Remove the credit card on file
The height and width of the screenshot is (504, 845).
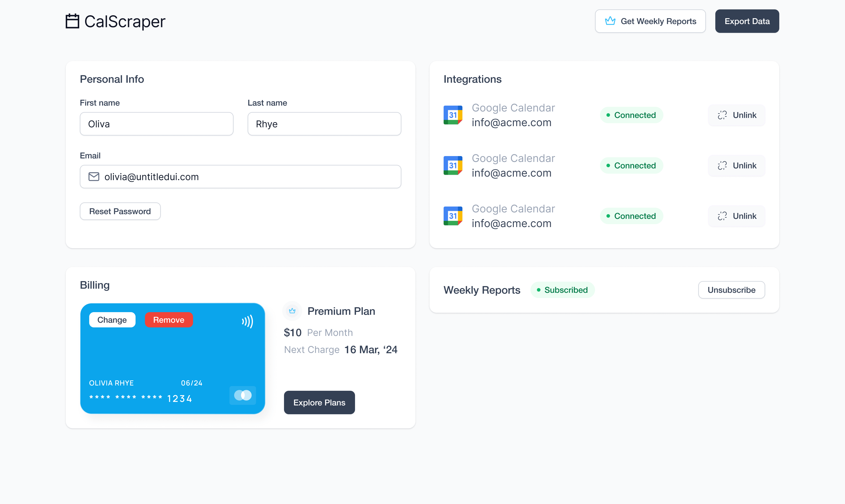pos(168,320)
